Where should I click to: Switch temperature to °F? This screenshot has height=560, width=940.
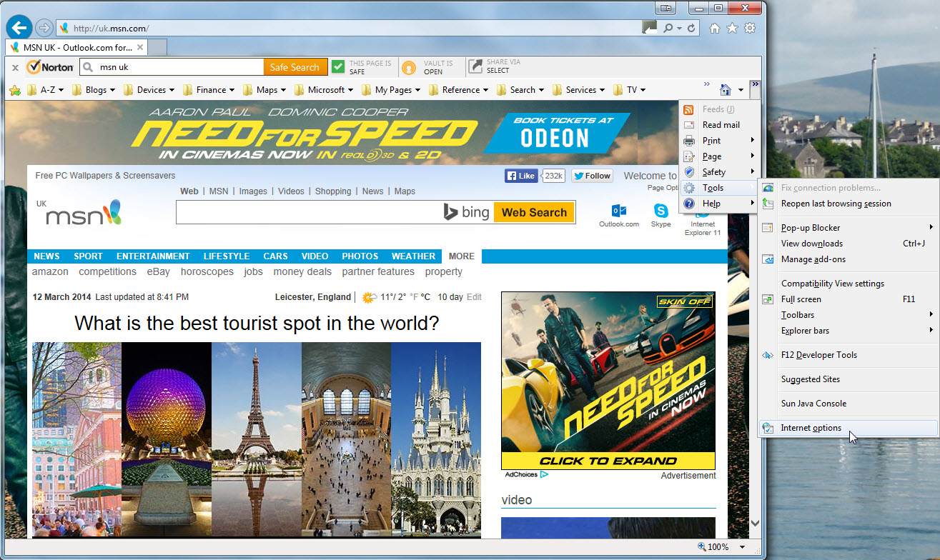click(412, 297)
